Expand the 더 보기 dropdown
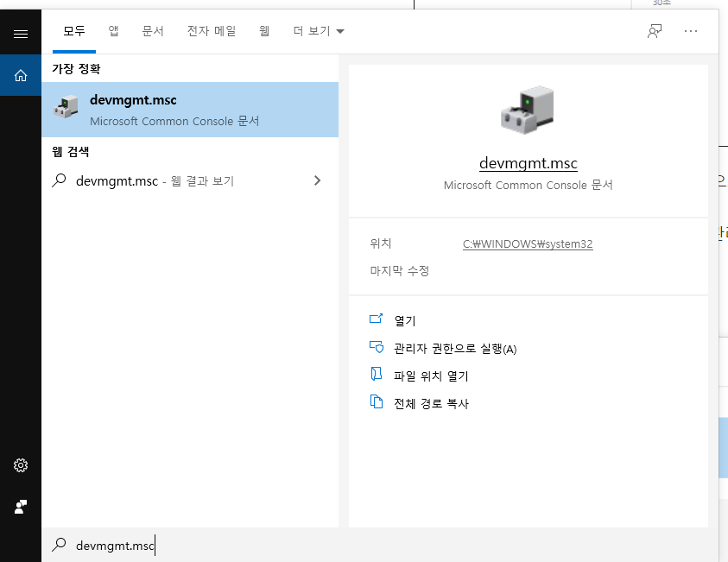This screenshot has width=728, height=562. 319,31
